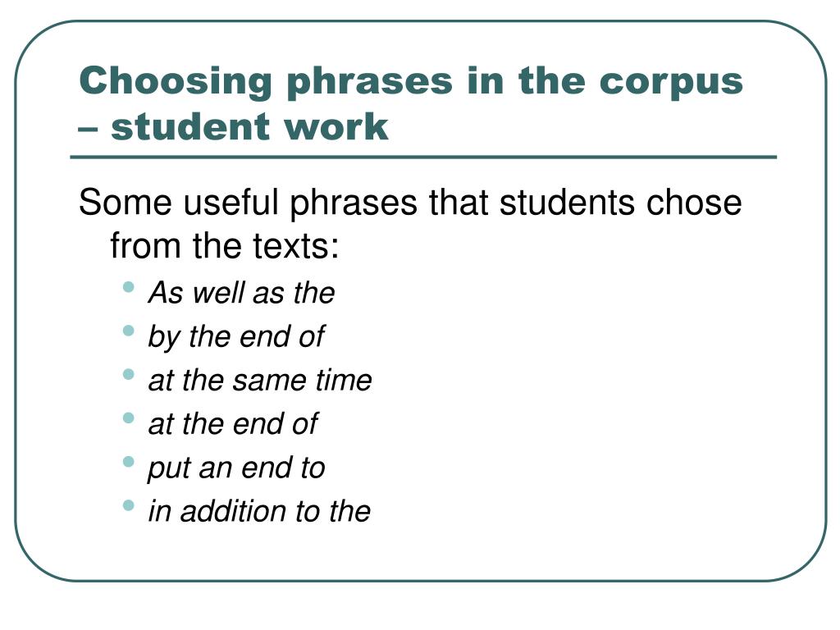This screenshot has width=840, height=630.
Task: Click the horizontal rule under the title
Action: pos(423,157)
